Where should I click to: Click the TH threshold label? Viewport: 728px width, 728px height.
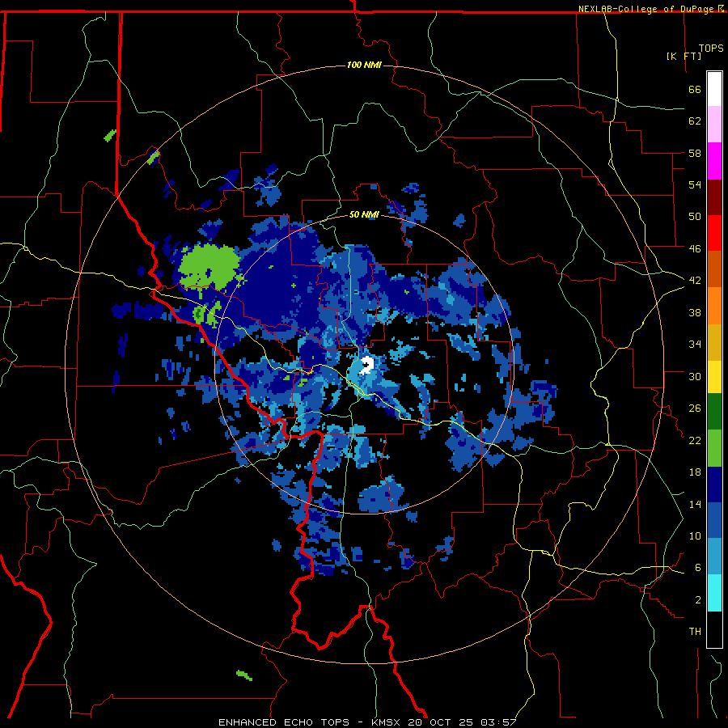tap(695, 631)
